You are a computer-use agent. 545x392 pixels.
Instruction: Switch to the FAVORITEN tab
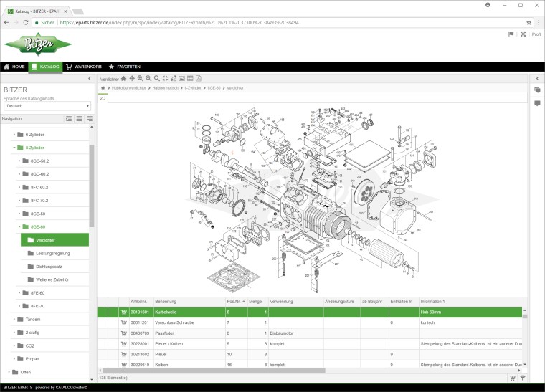125,67
